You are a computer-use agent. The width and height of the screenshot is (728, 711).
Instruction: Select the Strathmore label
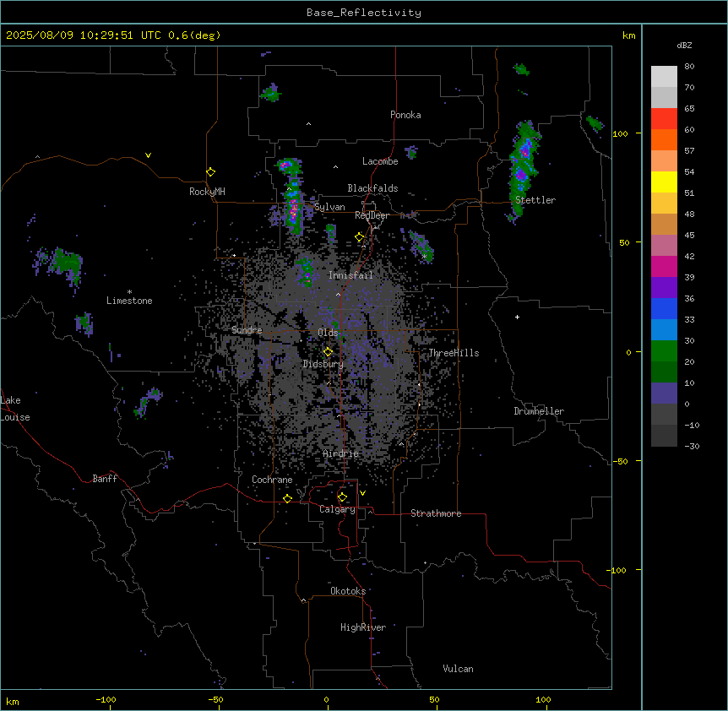click(x=436, y=513)
